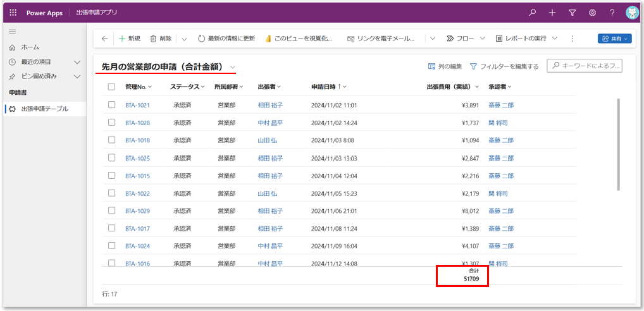Click the help question mark icon

point(612,13)
